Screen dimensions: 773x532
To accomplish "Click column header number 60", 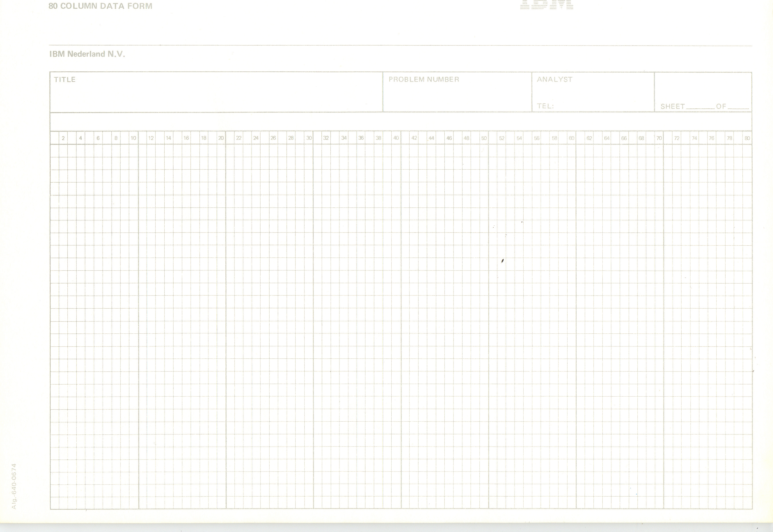I will pyautogui.click(x=572, y=138).
